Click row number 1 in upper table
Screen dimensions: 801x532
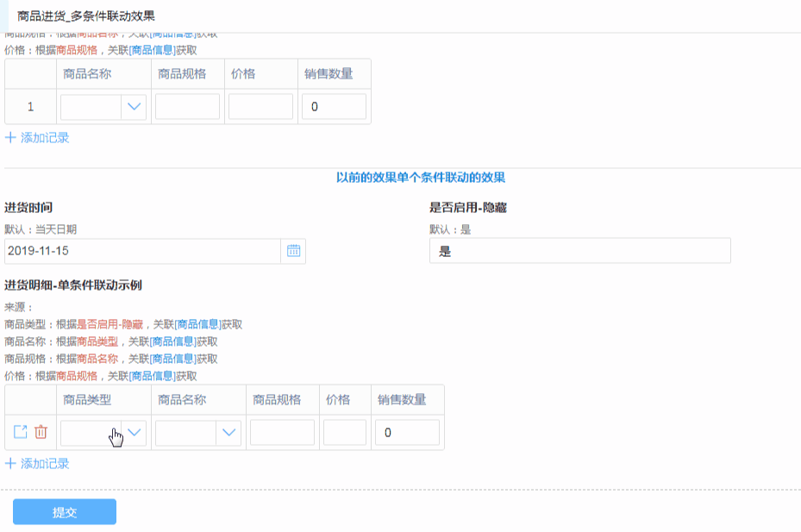click(x=31, y=107)
